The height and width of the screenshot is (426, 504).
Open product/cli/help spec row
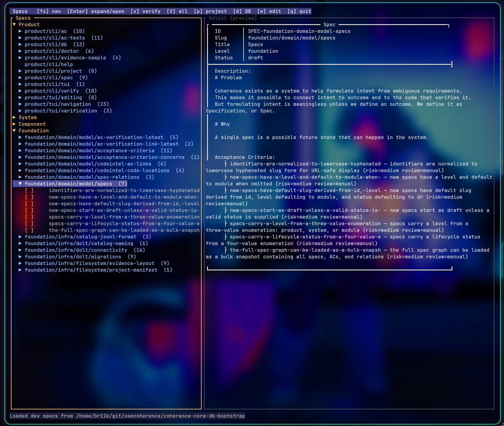[49, 64]
